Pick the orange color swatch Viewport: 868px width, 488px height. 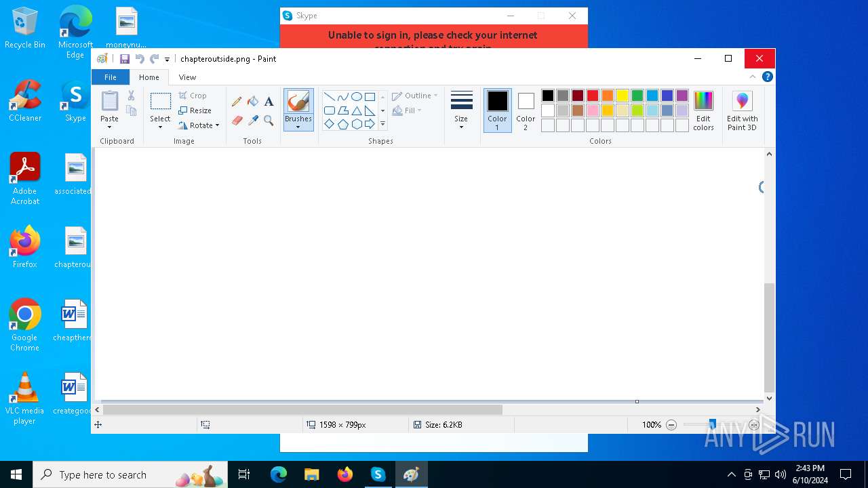(x=608, y=96)
